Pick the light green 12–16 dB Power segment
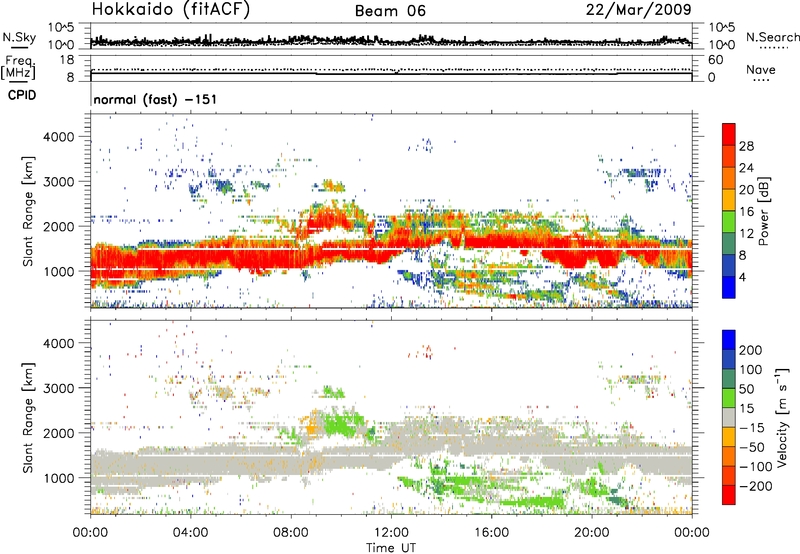The width and height of the screenshot is (800, 554). 729,222
